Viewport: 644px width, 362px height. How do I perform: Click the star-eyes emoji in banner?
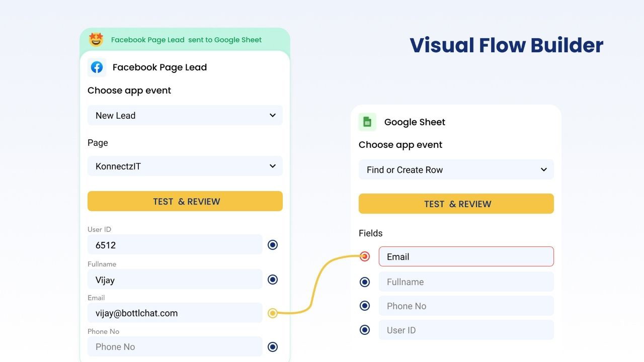point(96,39)
